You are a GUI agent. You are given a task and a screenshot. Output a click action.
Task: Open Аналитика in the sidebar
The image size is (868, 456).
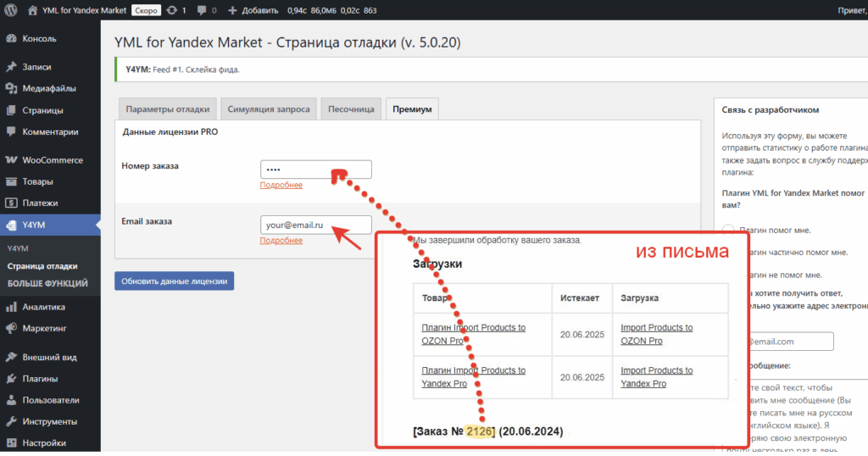click(x=43, y=307)
